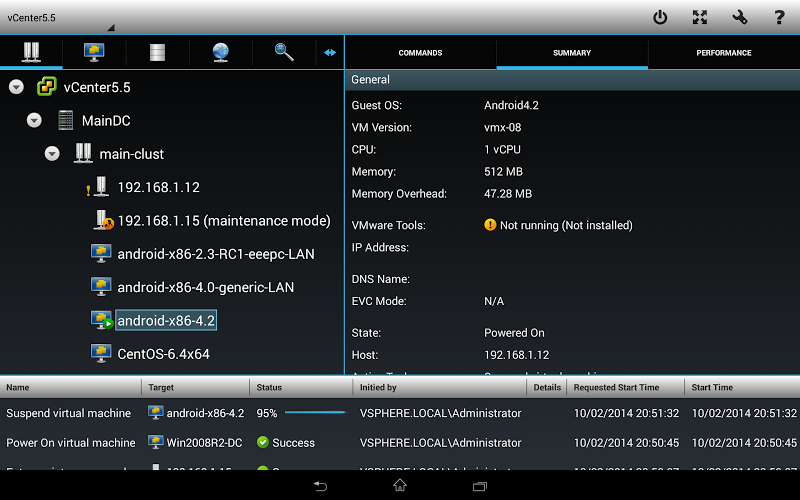Open the Networks globe icon

220,52
